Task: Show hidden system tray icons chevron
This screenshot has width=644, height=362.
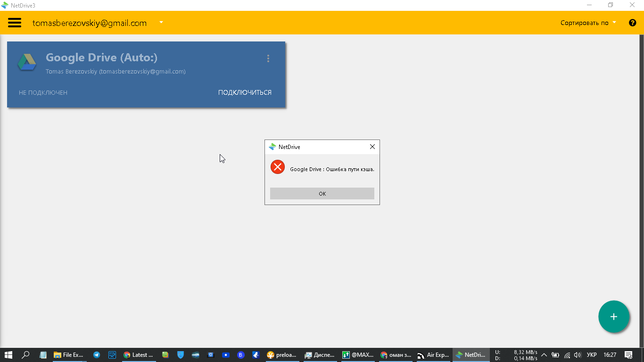Action: [544, 355]
